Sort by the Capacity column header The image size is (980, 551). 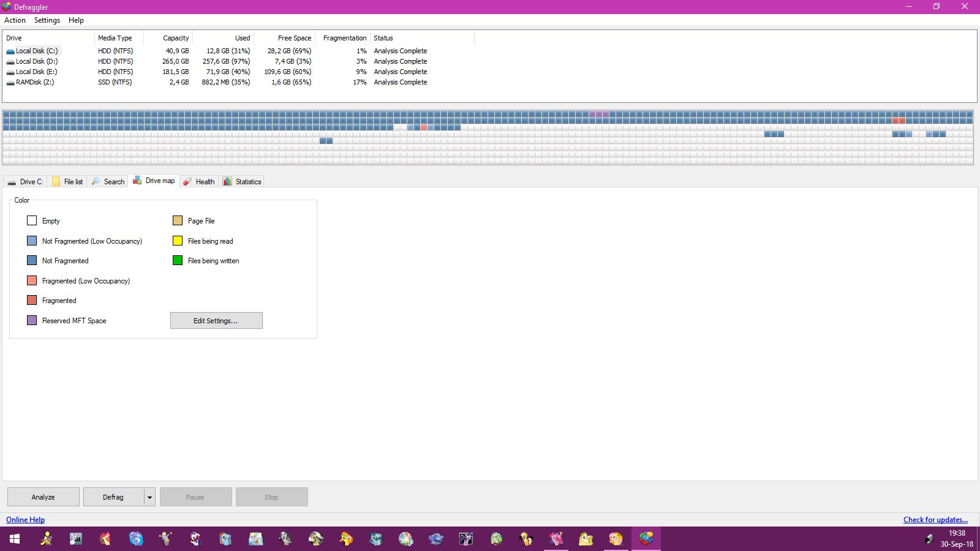pos(168,38)
